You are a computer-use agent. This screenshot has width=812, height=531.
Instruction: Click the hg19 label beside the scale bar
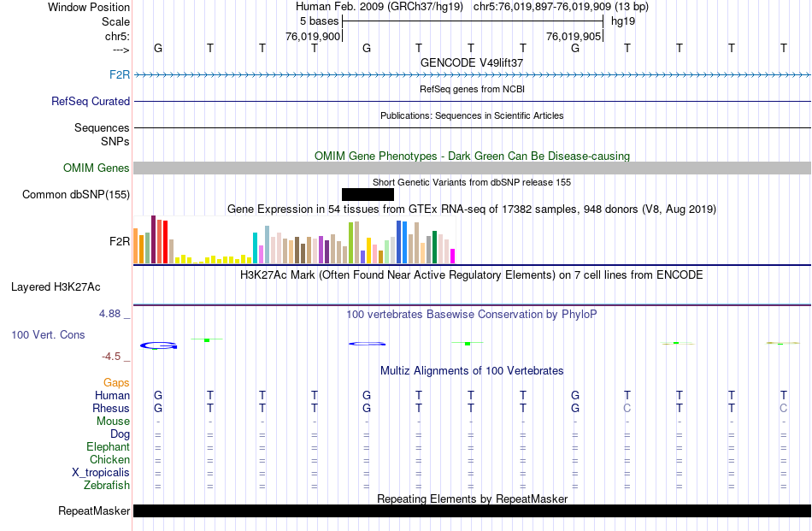click(622, 21)
